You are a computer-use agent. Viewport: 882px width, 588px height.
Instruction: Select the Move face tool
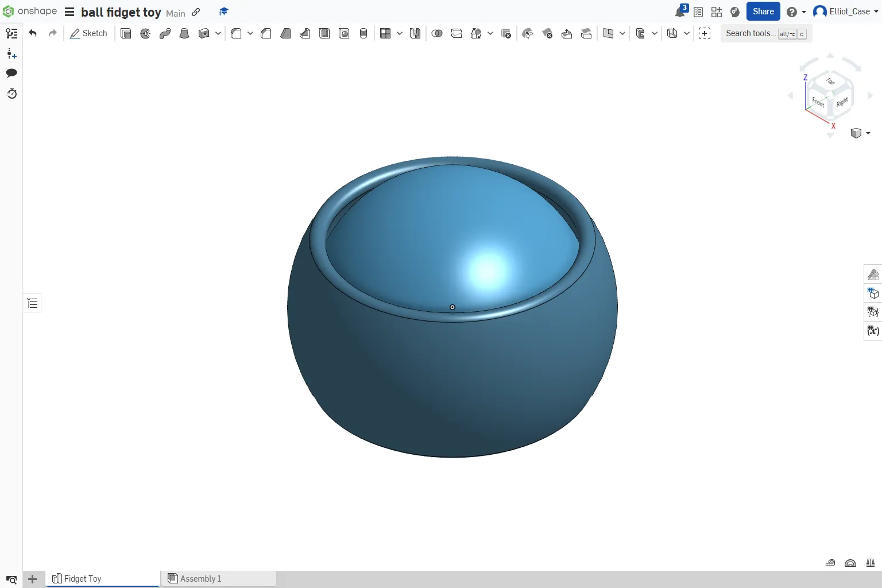coord(567,33)
